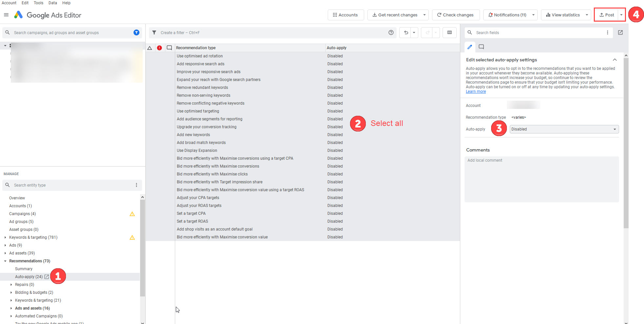Open Search fields in external window icon
The image size is (644, 324).
(x=620, y=32)
